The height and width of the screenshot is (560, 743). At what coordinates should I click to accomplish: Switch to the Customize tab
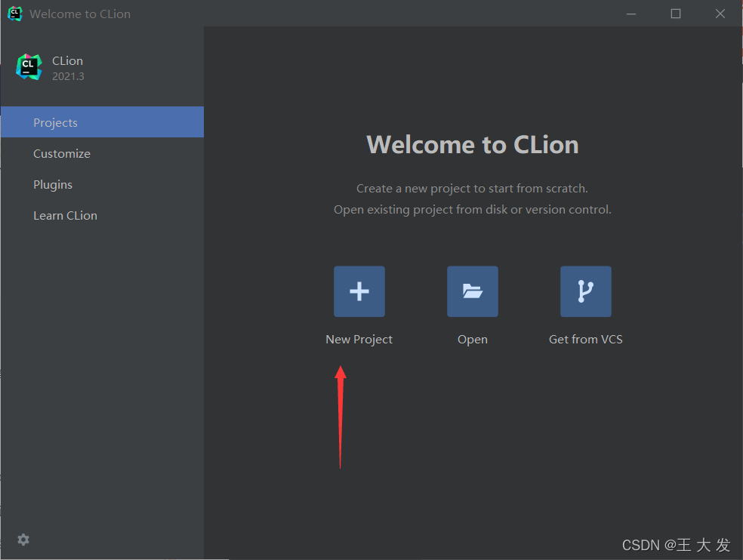pyautogui.click(x=103, y=153)
